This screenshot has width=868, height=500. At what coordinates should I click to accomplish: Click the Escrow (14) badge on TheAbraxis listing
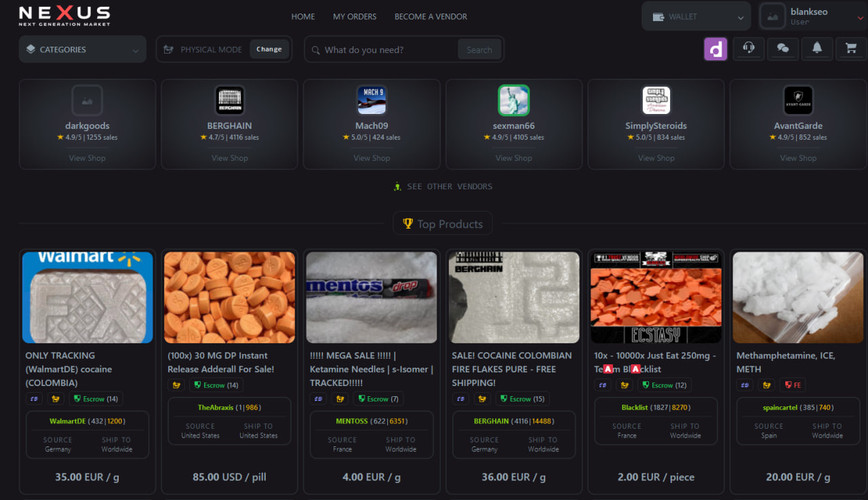216,385
